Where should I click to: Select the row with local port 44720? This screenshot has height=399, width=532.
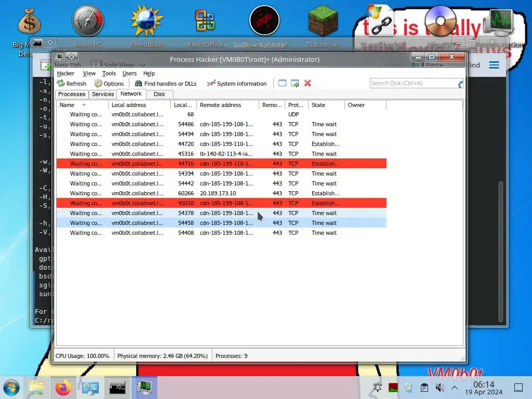tap(221, 144)
